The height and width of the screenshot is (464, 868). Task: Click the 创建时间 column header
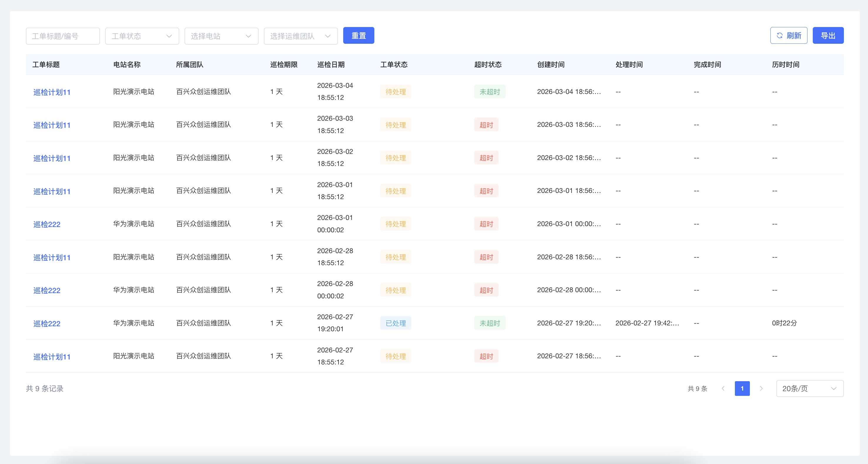(x=551, y=65)
